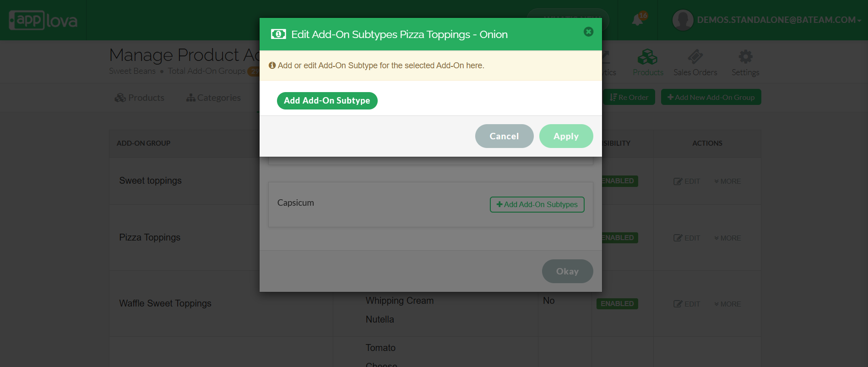Viewport: 868px width, 367px height.
Task: Click Add New Add-On Group
Action: tap(711, 97)
